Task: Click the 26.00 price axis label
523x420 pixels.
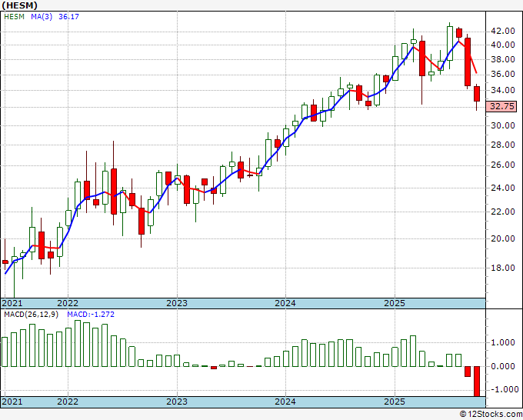Action: click(x=503, y=165)
